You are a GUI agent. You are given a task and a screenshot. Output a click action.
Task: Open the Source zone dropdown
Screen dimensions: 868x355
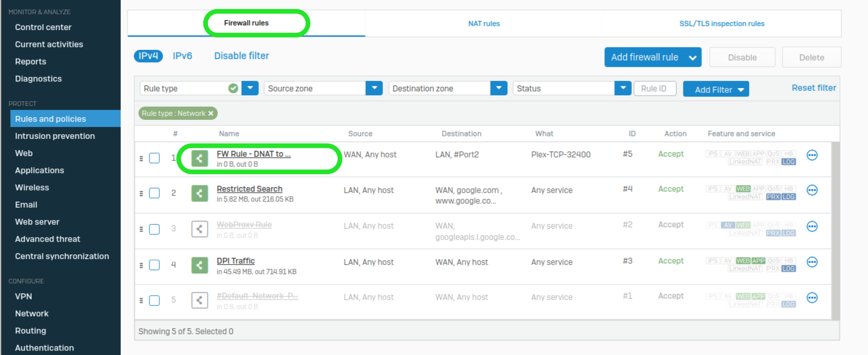tap(374, 88)
